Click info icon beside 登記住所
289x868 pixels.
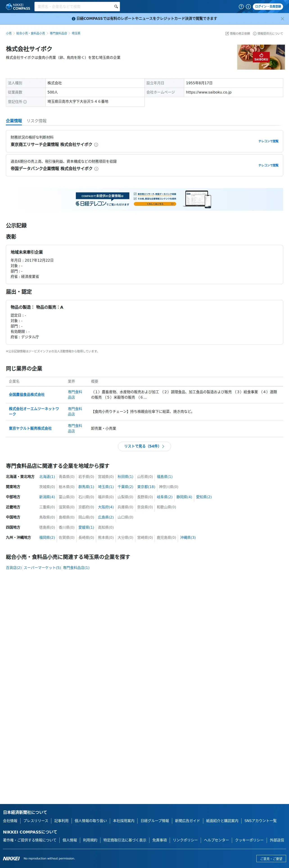[25, 102]
